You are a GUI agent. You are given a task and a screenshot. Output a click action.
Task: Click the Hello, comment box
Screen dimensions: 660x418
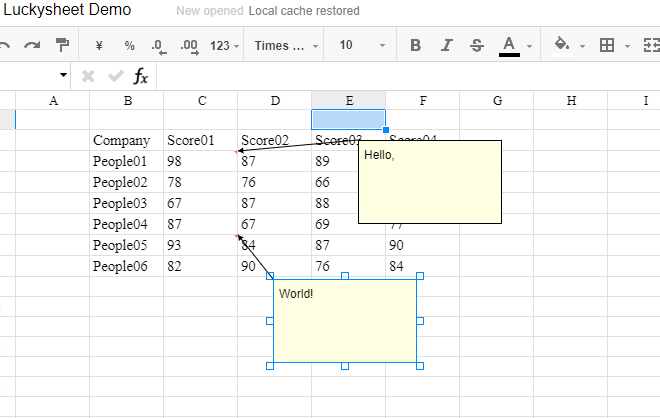click(x=430, y=182)
